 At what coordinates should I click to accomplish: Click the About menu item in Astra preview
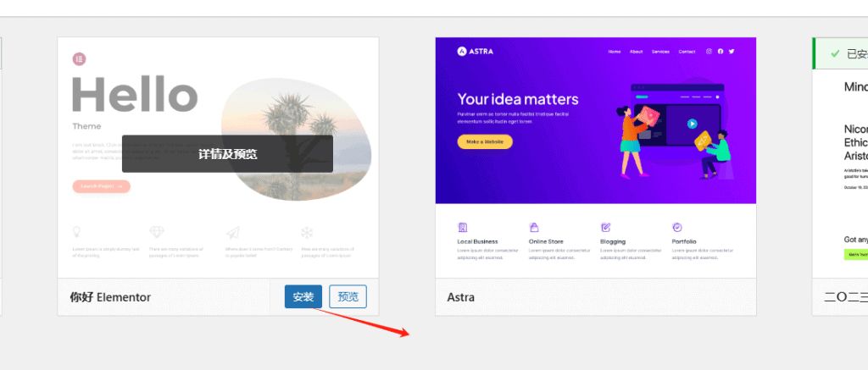point(637,52)
